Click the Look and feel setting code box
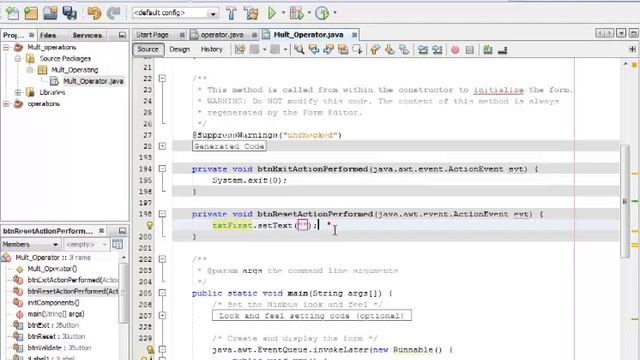This screenshot has height=360, width=640. click(311, 316)
